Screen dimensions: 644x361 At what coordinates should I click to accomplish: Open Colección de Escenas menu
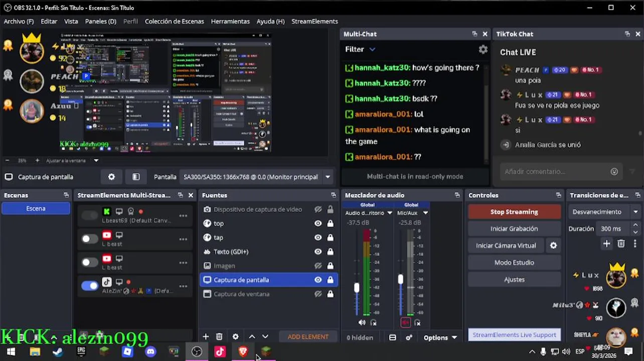click(175, 22)
